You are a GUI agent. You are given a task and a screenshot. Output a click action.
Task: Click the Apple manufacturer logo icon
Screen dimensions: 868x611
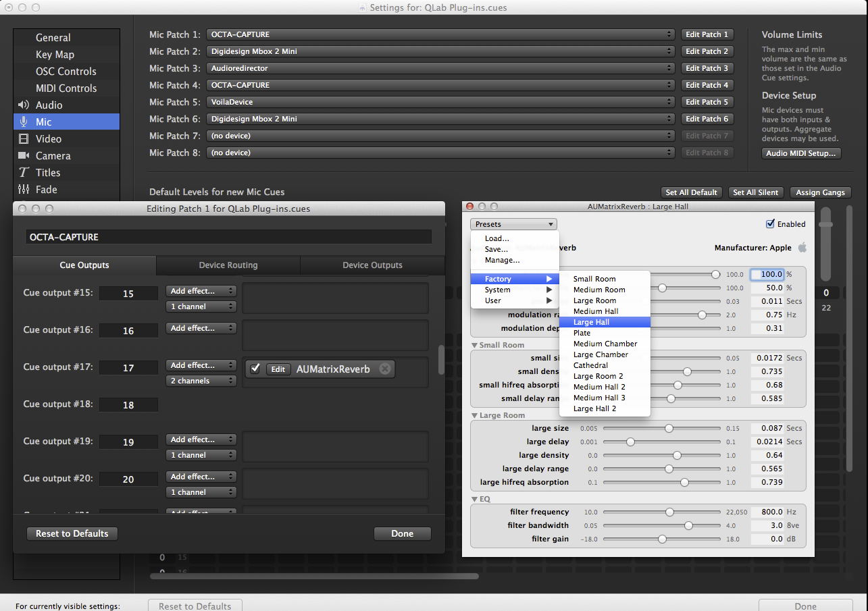[x=802, y=248]
